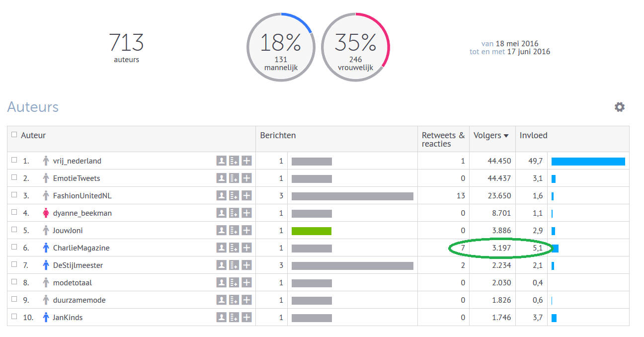
Task: Click add-to-list icon for EmotieTweets
Action: point(234,178)
